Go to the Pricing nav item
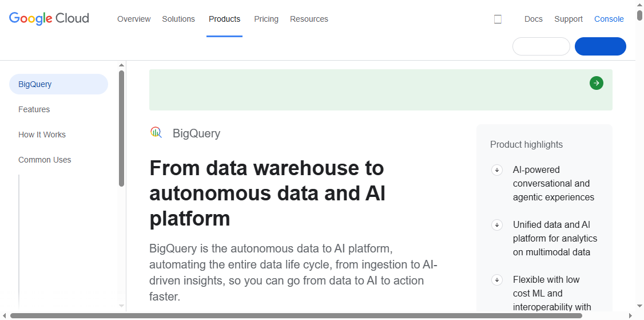Viewport: 644px width, 320px height. (x=266, y=19)
